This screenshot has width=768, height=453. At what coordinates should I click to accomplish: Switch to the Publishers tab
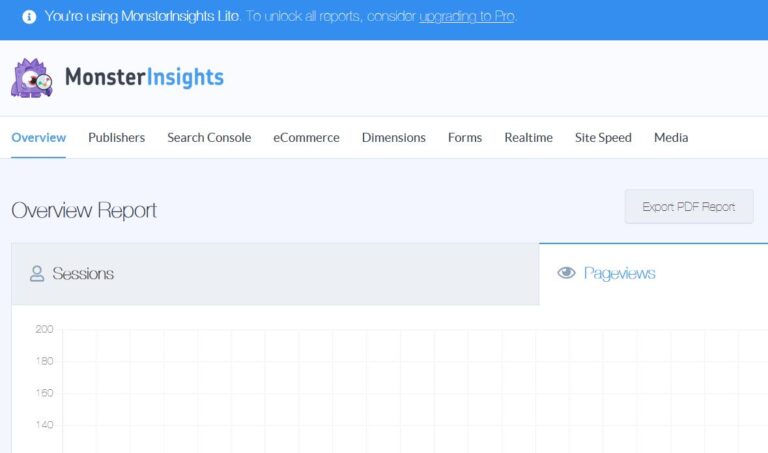(x=116, y=138)
